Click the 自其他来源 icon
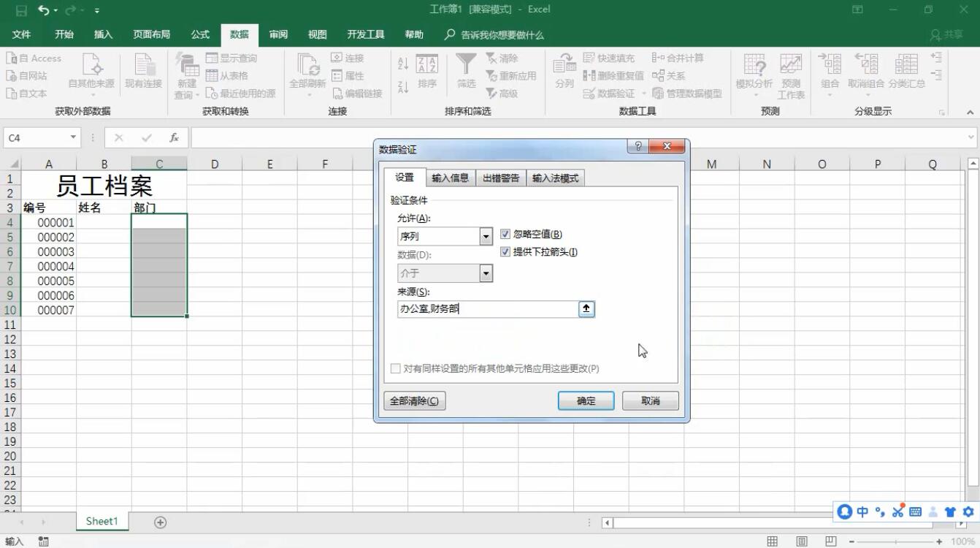 coord(92,66)
